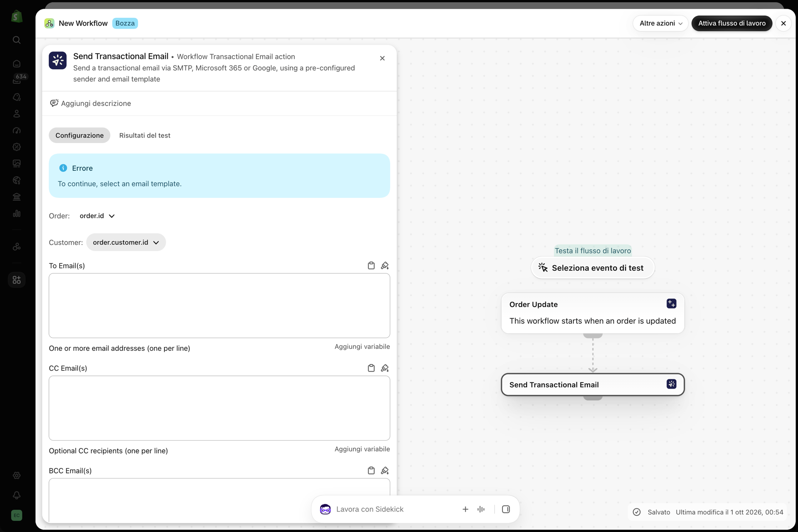This screenshot has height=532, width=798.
Task: Close the Send Transactional Email panel
Action: pyautogui.click(x=382, y=58)
